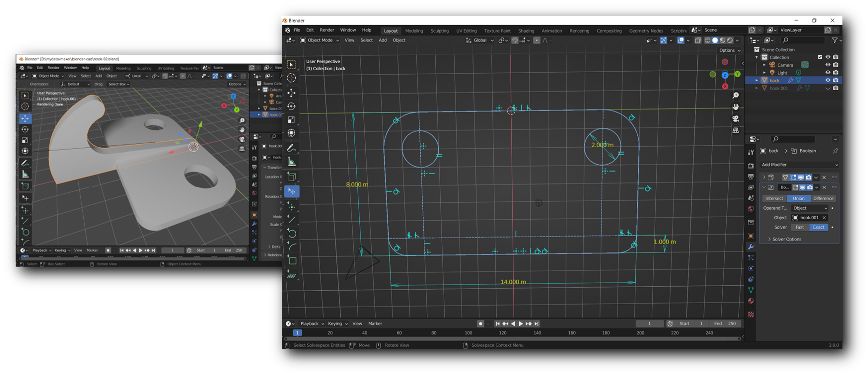Activate the Cursor tool in front window
868x375 pixels.
[291, 78]
